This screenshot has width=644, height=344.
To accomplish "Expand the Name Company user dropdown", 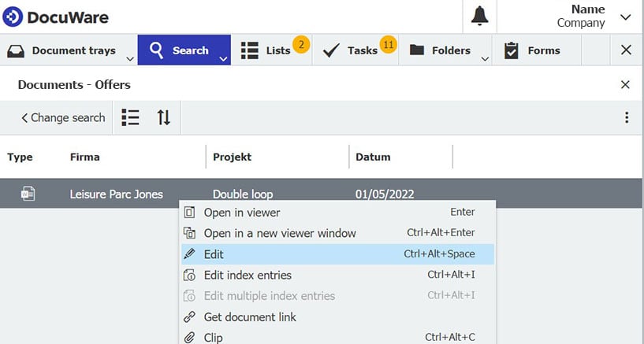I will tap(625, 17).
